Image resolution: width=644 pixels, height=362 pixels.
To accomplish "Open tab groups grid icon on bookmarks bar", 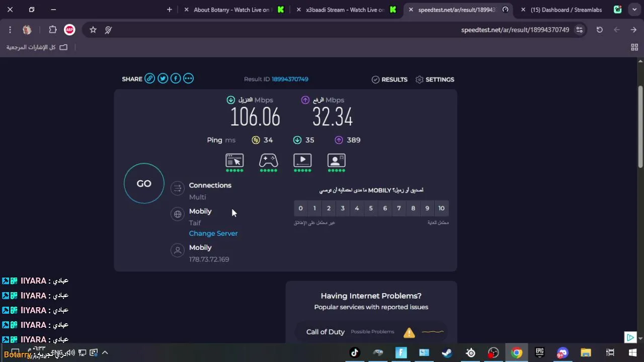I will pos(634,47).
